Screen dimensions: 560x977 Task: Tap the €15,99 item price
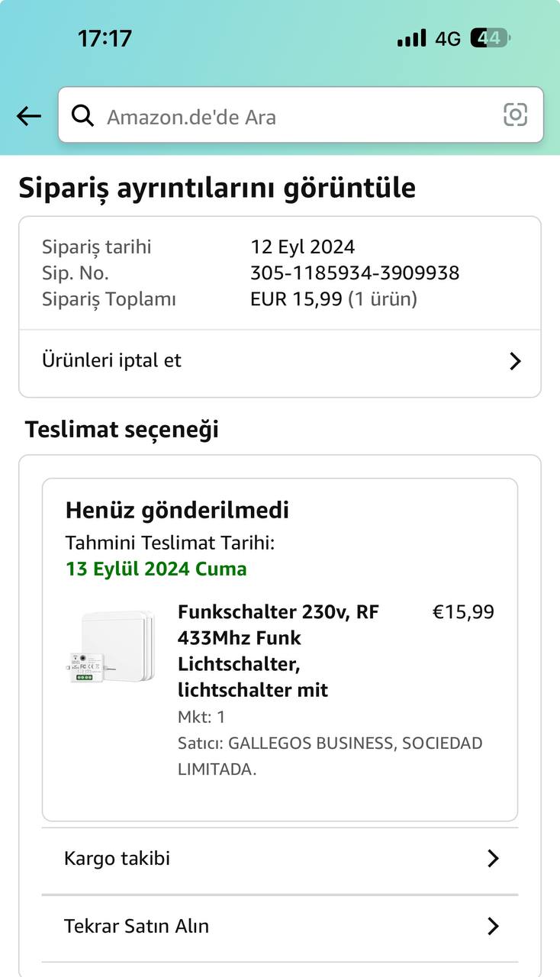tap(463, 612)
